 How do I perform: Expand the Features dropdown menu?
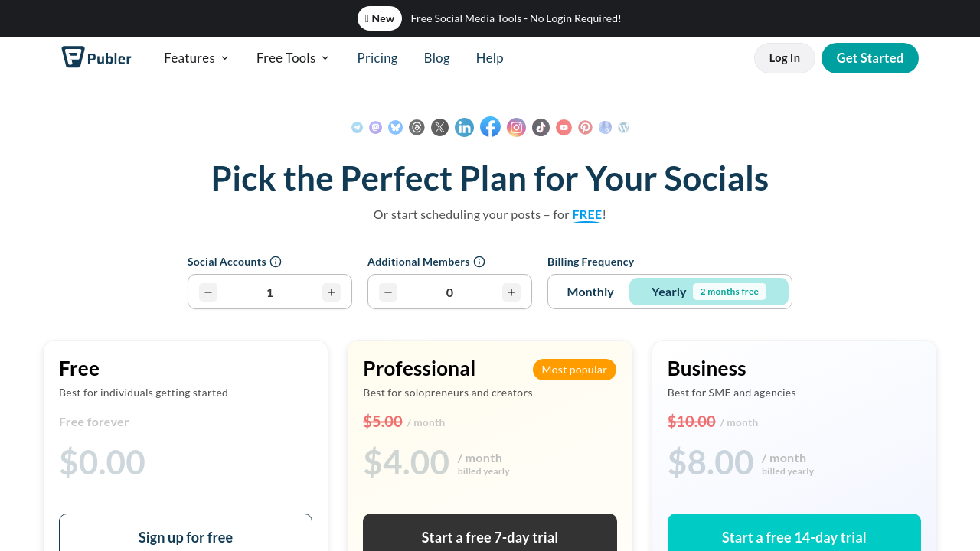pyautogui.click(x=197, y=58)
